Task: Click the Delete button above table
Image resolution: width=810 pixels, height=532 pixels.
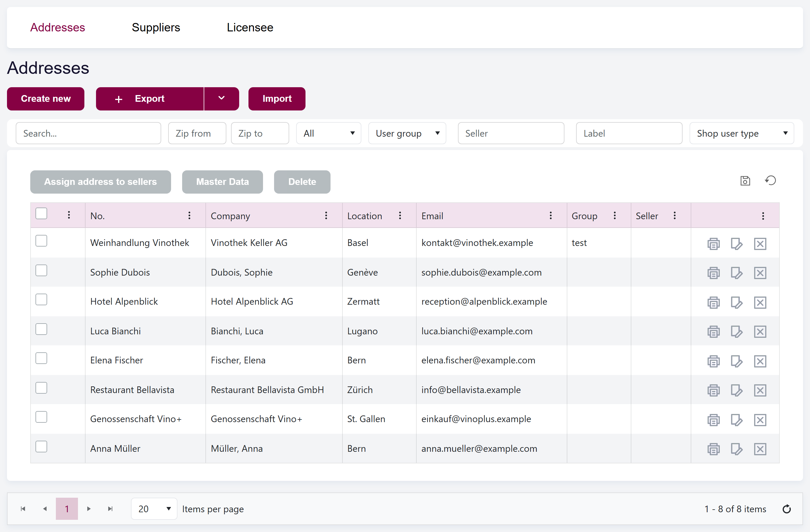Action: (x=302, y=182)
